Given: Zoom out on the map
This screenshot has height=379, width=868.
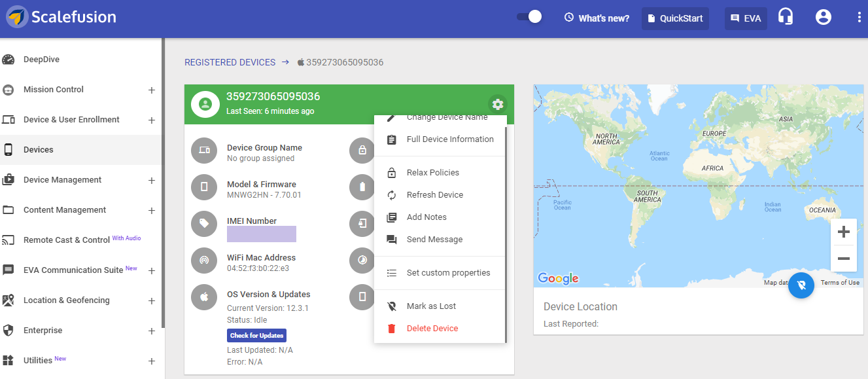Looking at the screenshot, I should pyautogui.click(x=844, y=259).
